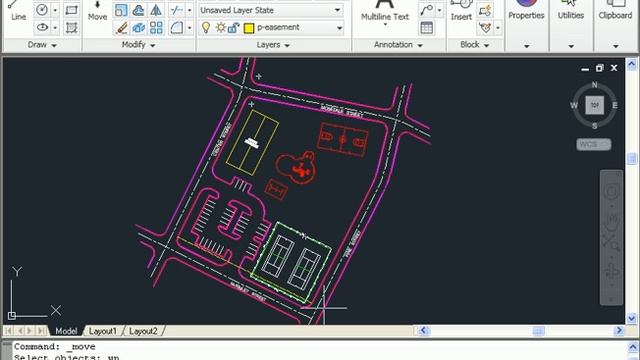This screenshot has height=360, width=640.
Task: Open the p-easement layer dropdown
Action: (339, 28)
